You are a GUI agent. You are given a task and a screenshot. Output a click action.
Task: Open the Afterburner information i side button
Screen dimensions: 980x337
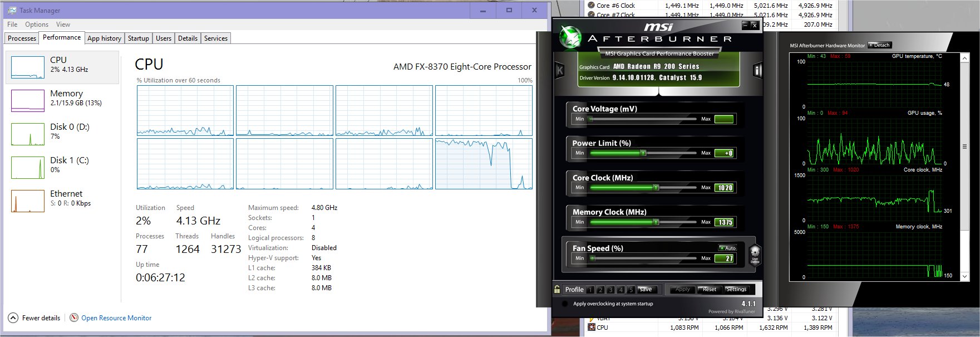[x=757, y=70]
